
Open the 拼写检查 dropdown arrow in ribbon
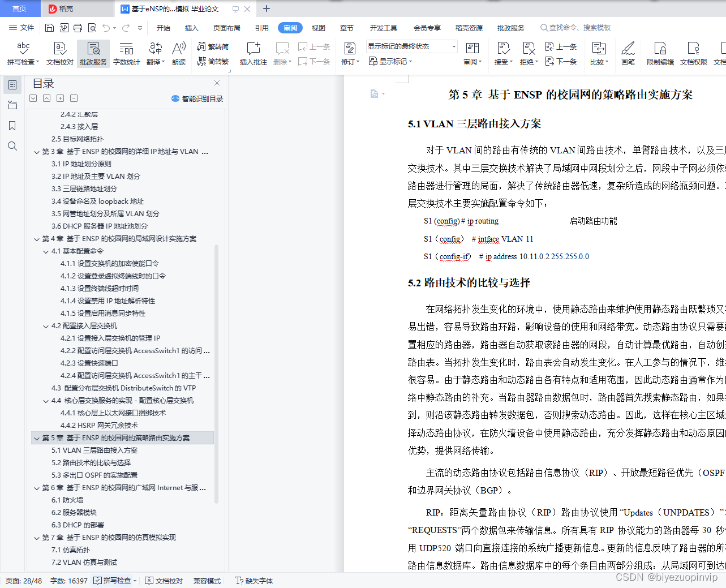point(38,62)
